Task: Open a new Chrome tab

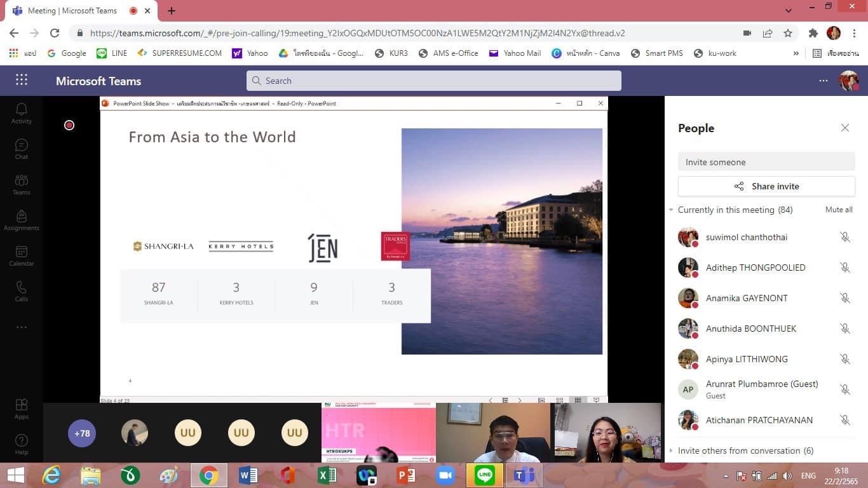Action: click(172, 11)
